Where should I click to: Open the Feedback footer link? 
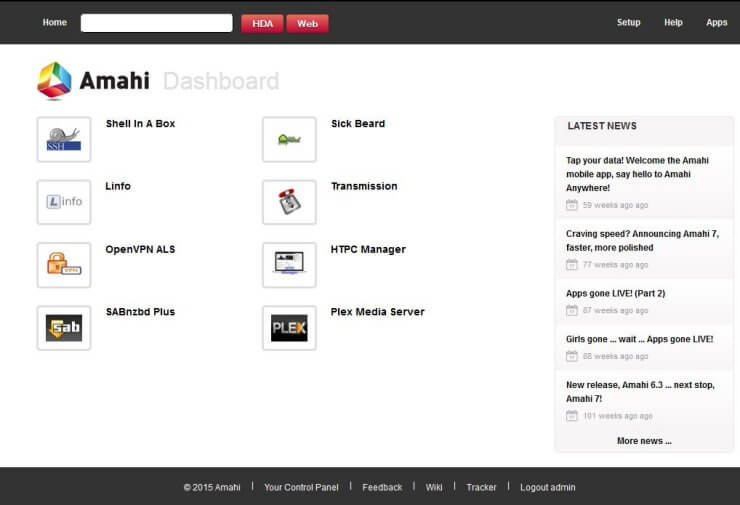tap(382, 487)
